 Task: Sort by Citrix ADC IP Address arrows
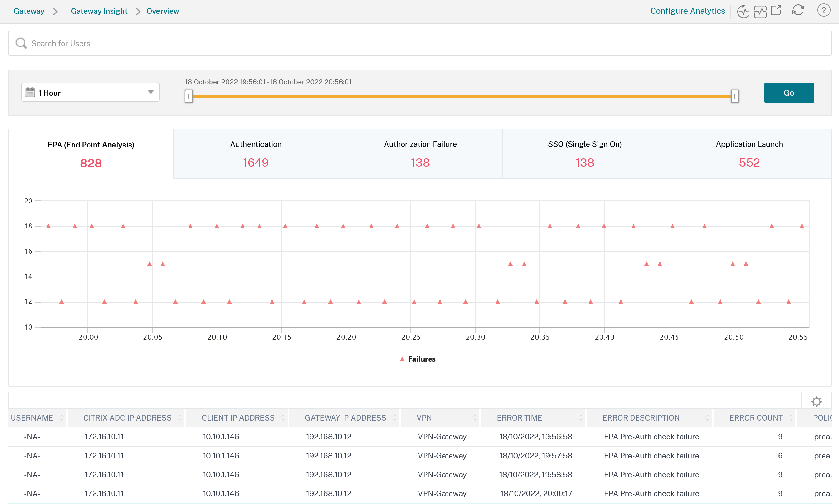pyautogui.click(x=180, y=418)
